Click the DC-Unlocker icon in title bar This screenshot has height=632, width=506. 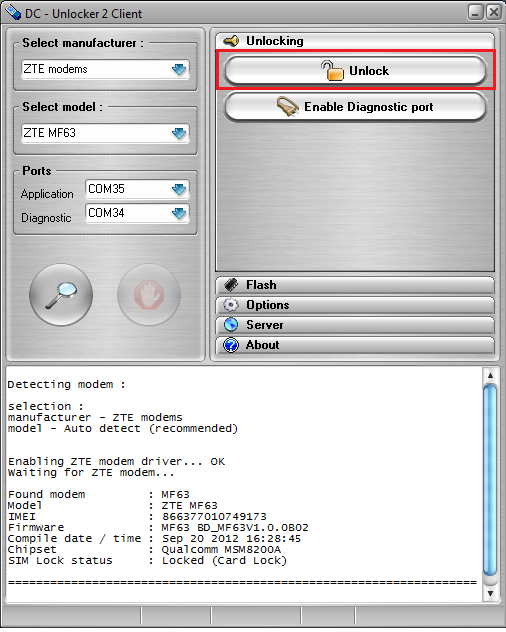(x=13, y=12)
